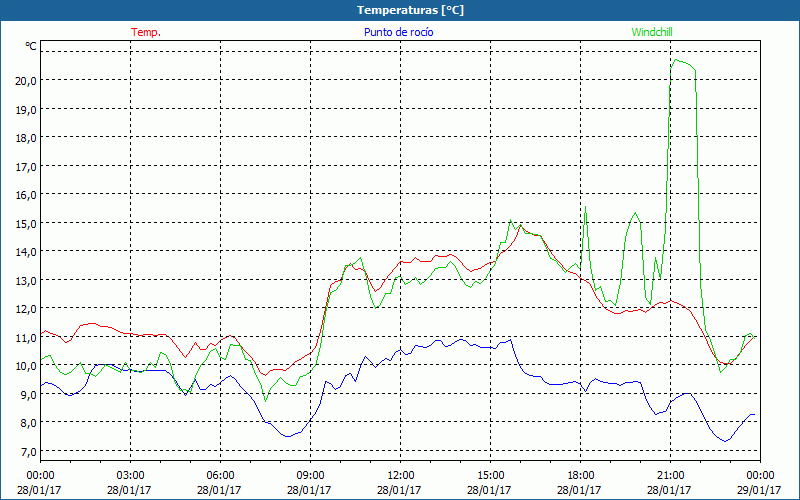Click the 15,0 y-axis value
800x500 pixels.
27,223
